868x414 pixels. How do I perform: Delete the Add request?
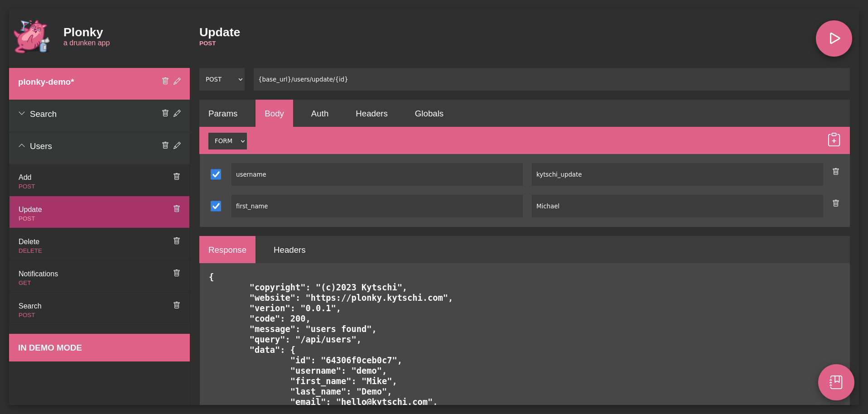pos(177,177)
